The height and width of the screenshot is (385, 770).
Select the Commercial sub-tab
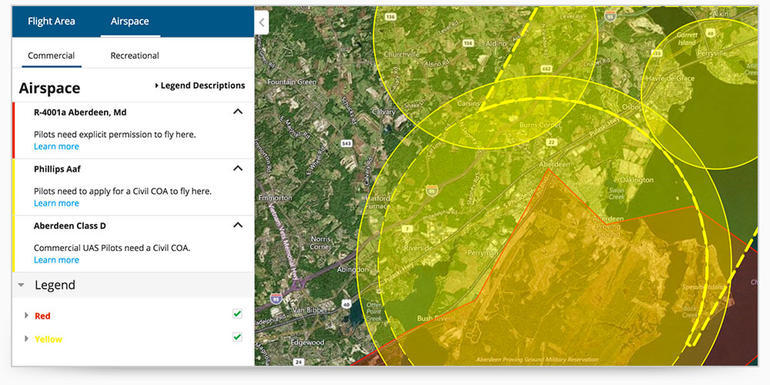[51, 55]
